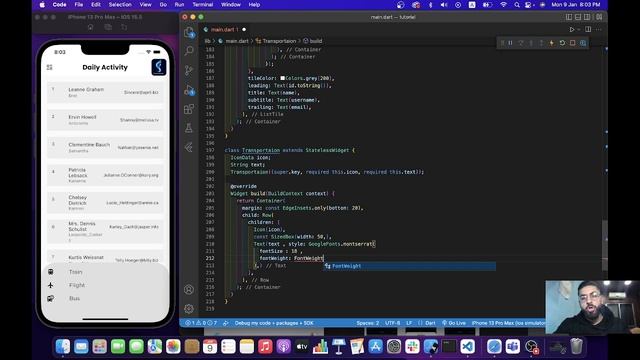Image resolution: width=640 pixels, height=360 pixels.
Task: Open the Testing flask view
Action: [x=189, y=128]
